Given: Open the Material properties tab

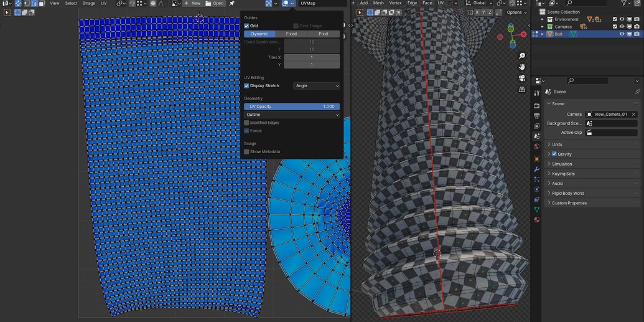Looking at the screenshot, I should (x=536, y=220).
